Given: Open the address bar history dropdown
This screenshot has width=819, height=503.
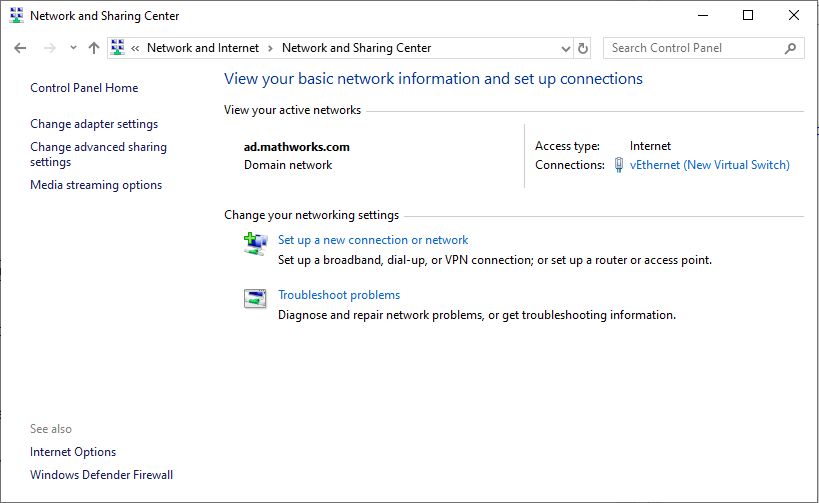Looking at the screenshot, I should pos(565,49).
